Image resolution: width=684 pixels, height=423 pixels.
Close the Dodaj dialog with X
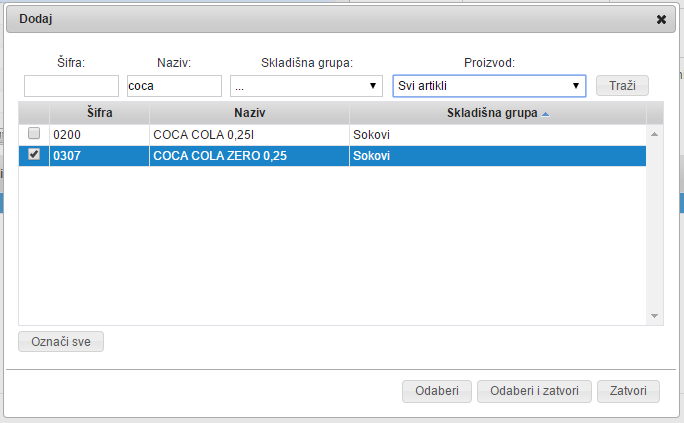point(661,19)
